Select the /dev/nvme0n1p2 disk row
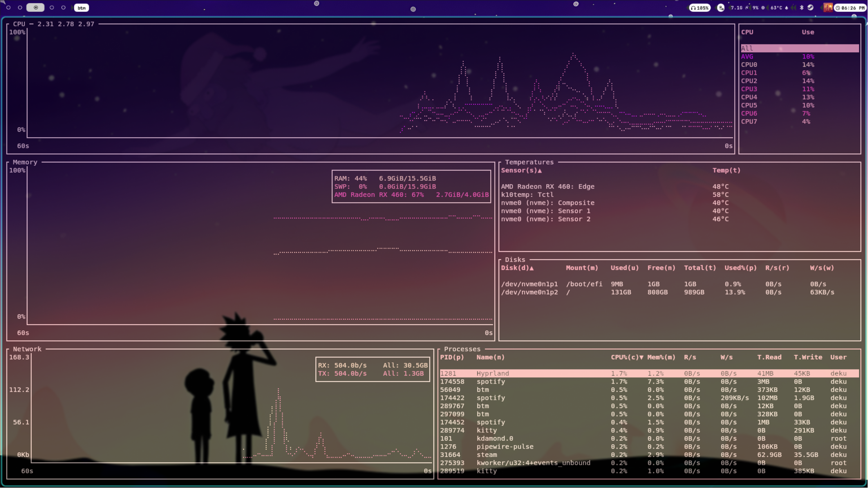 point(680,292)
